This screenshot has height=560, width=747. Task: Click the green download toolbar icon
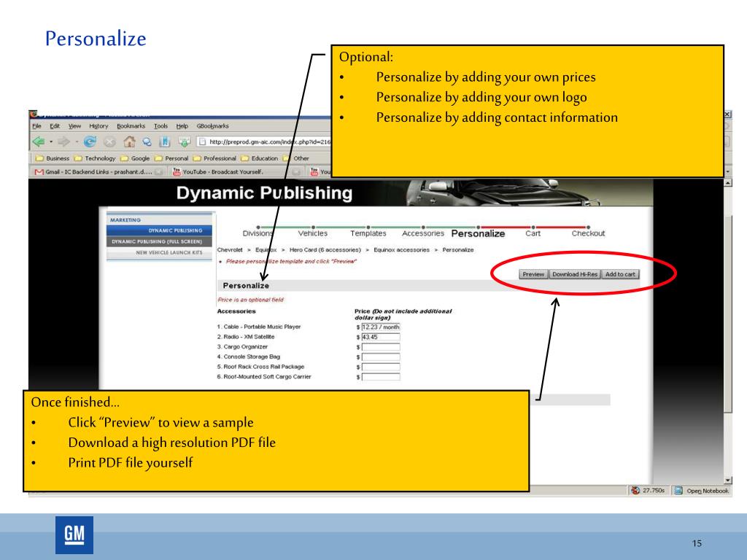click(185, 141)
